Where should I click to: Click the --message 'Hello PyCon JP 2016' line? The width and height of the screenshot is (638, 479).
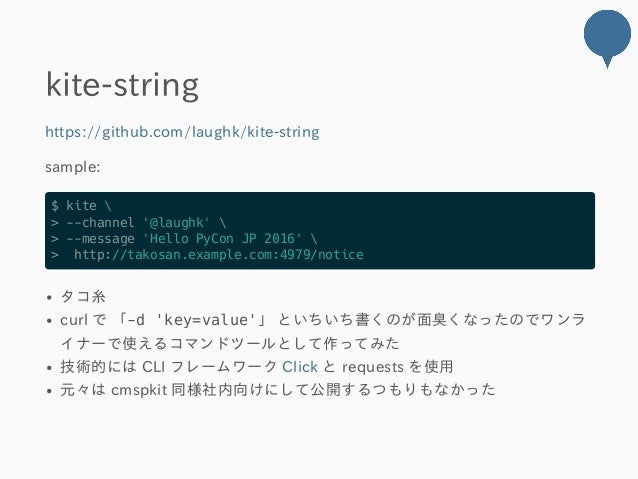click(184, 238)
